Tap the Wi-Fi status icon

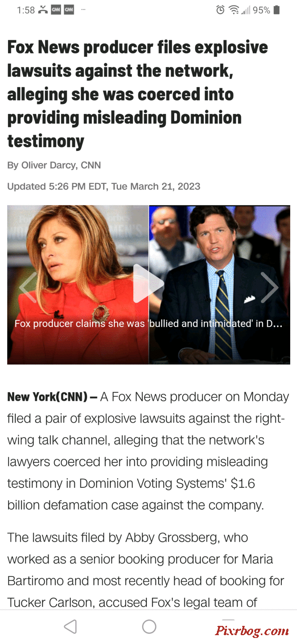coord(234,10)
